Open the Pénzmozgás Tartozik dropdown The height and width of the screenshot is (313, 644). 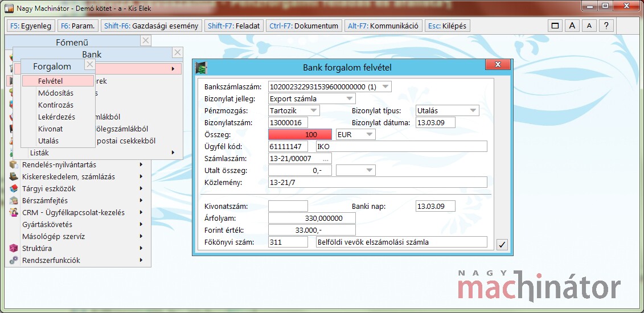(314, 111)
